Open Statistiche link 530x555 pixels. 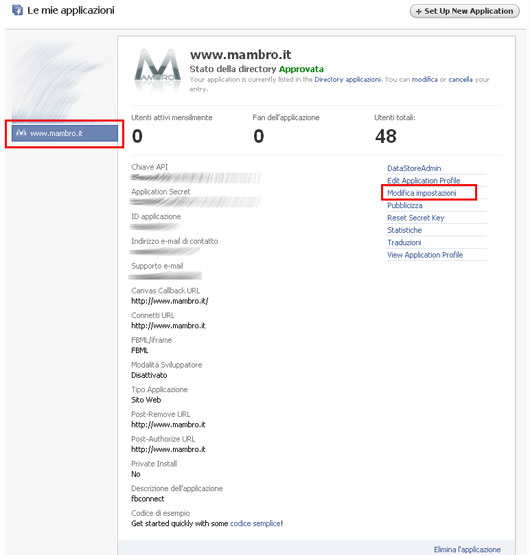404,230
